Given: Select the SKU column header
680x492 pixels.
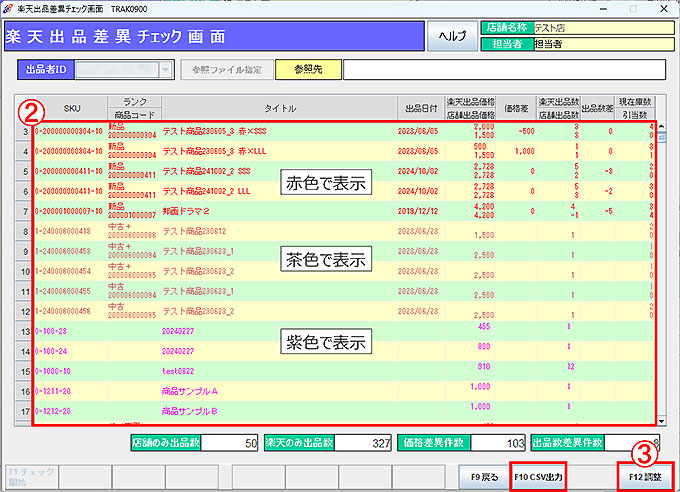Looking at the screenshot, I should (73, 107).
